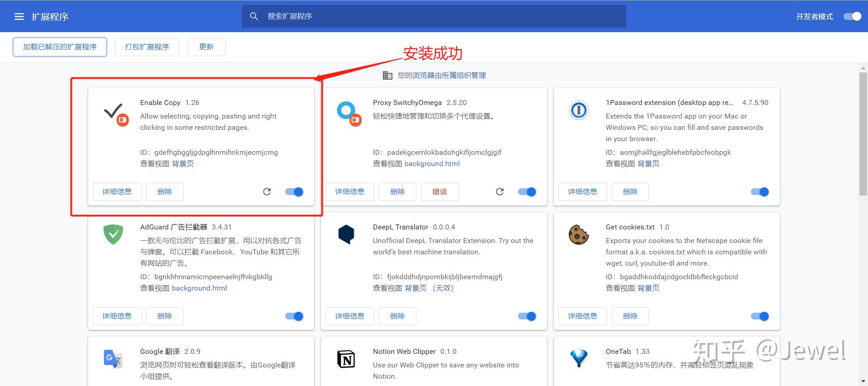Click the 错误 button on Proxy SwitchyOmega
868x386 pixels.
pos(440,192)
